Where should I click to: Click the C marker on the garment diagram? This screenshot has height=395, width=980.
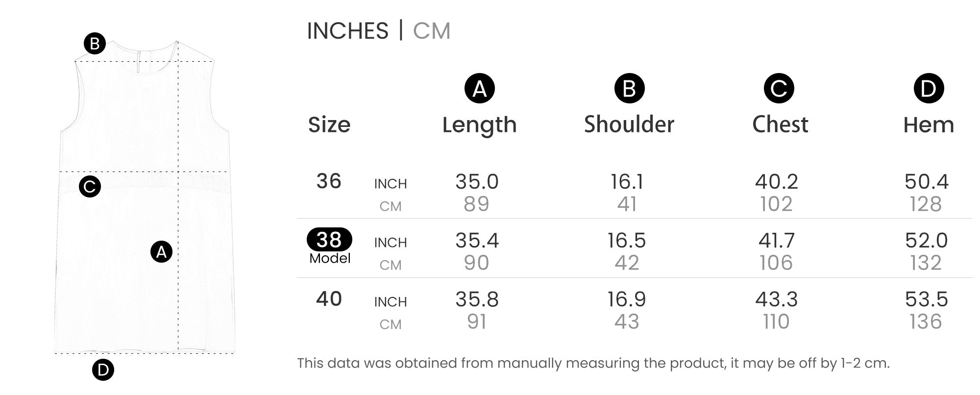point(90,187)
